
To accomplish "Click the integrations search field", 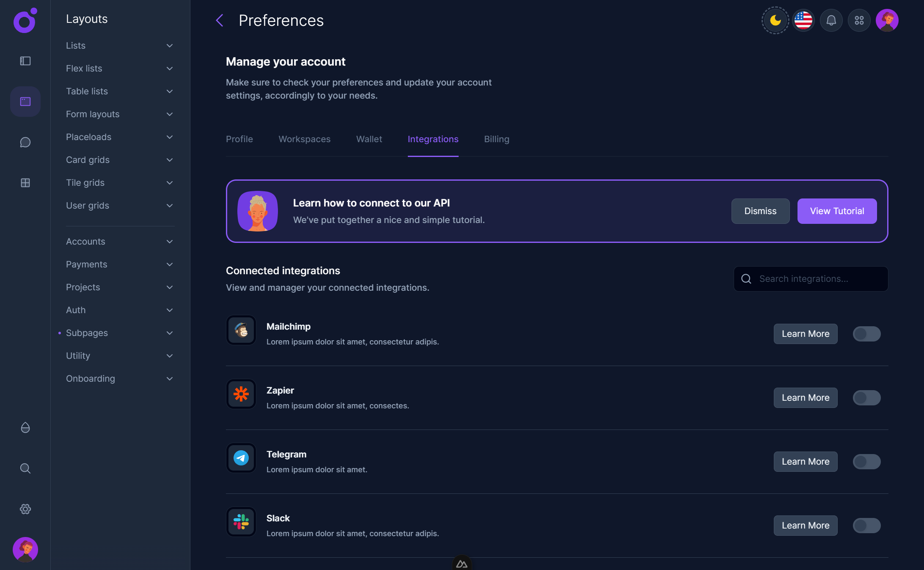I will pyautogui.click(x=810, y=278).
